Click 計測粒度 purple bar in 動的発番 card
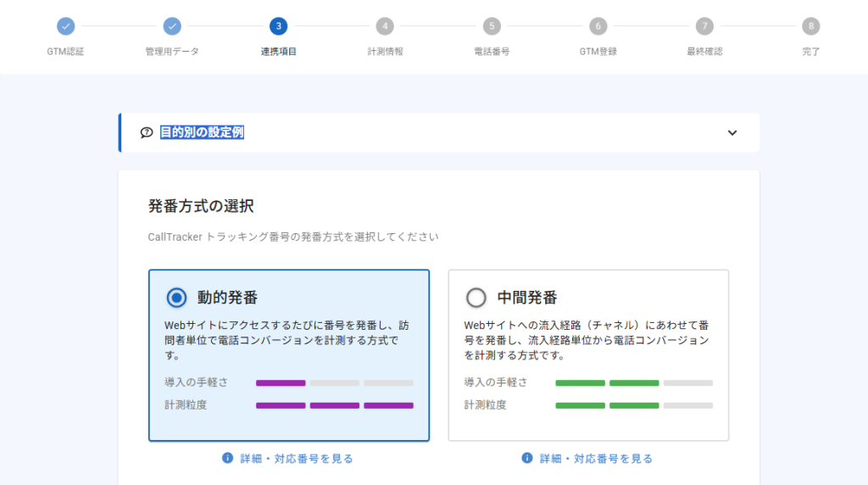Image resolution: width=868 pixels, height=485 pixels. 334,405
